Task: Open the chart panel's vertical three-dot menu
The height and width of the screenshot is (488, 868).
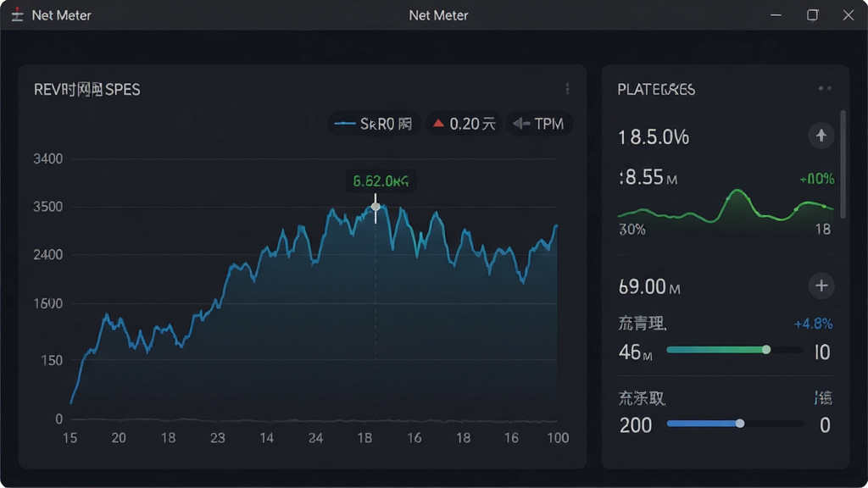Action: point(567,89)
